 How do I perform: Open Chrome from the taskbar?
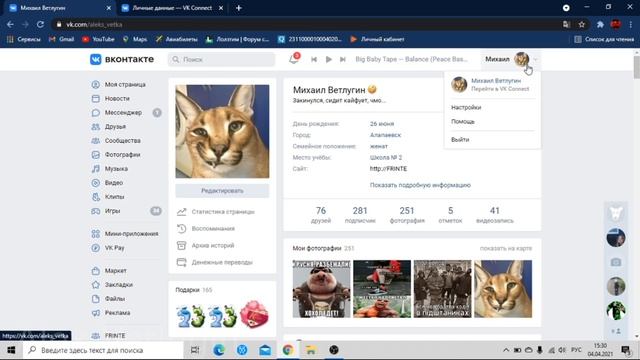[288, 350]
